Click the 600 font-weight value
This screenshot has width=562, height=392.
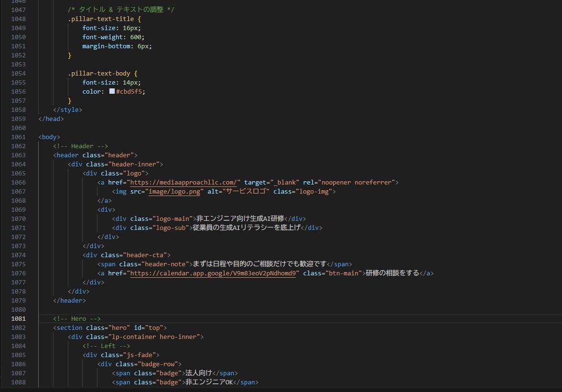point(136,37)
